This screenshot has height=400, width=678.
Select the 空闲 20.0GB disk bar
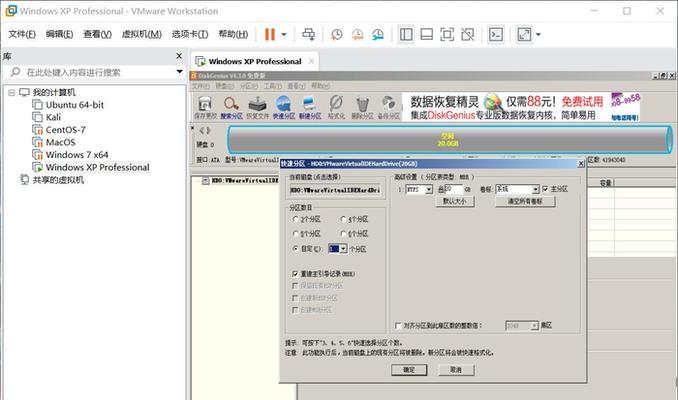[450, 140]
